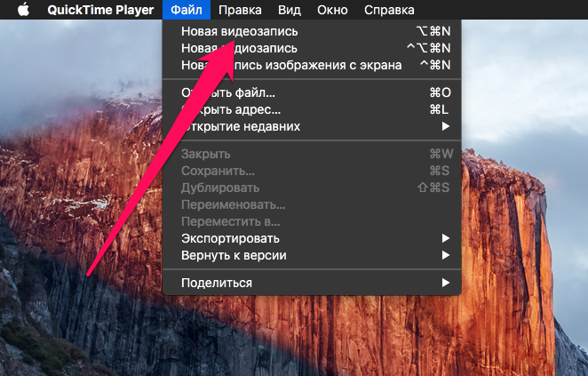Choose Новая запись изображения с экрана
The image size is (588, 376).
312,65
